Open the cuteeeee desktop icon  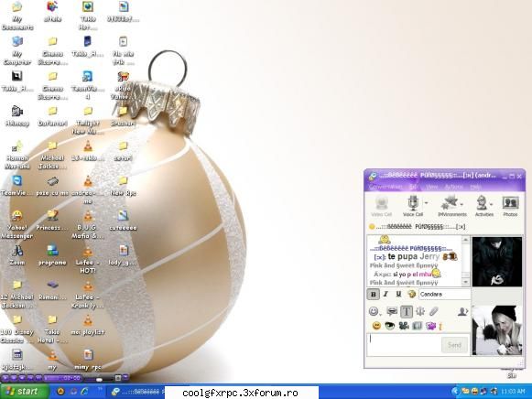tap(123, 221)
